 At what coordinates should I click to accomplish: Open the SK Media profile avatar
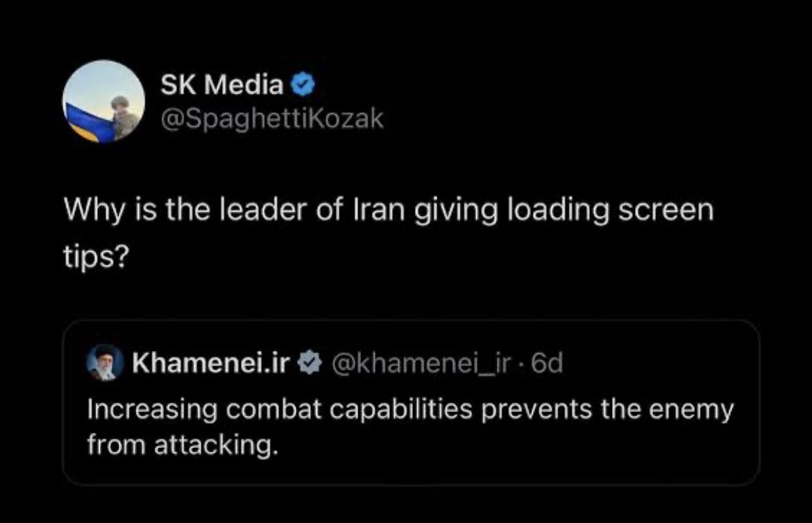coord(103,101)
